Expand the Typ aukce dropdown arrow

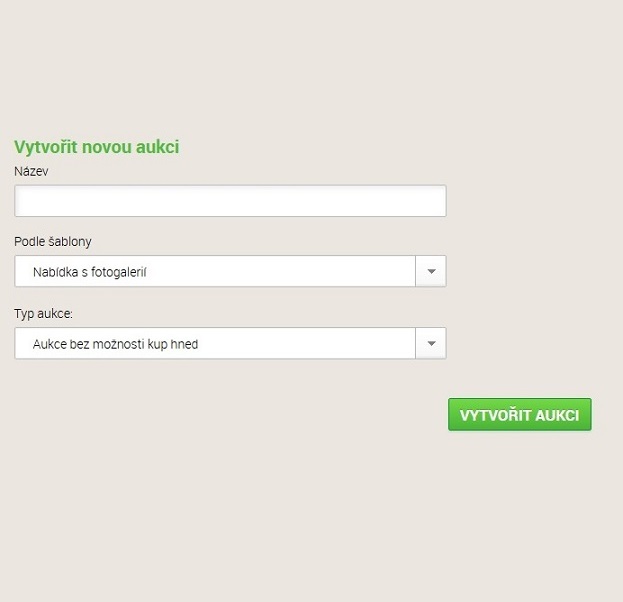pos(431,343)
